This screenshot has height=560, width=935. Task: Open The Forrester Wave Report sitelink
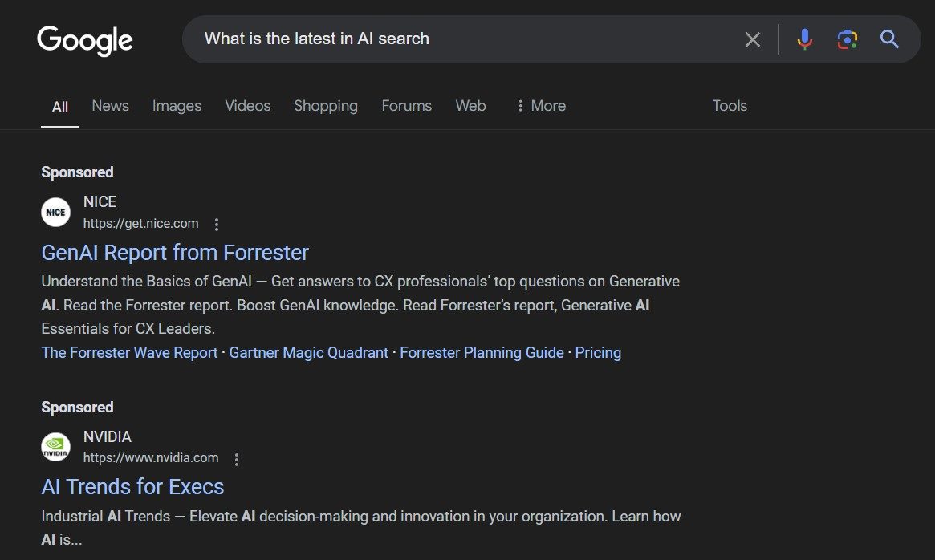[x=129, y=352]
